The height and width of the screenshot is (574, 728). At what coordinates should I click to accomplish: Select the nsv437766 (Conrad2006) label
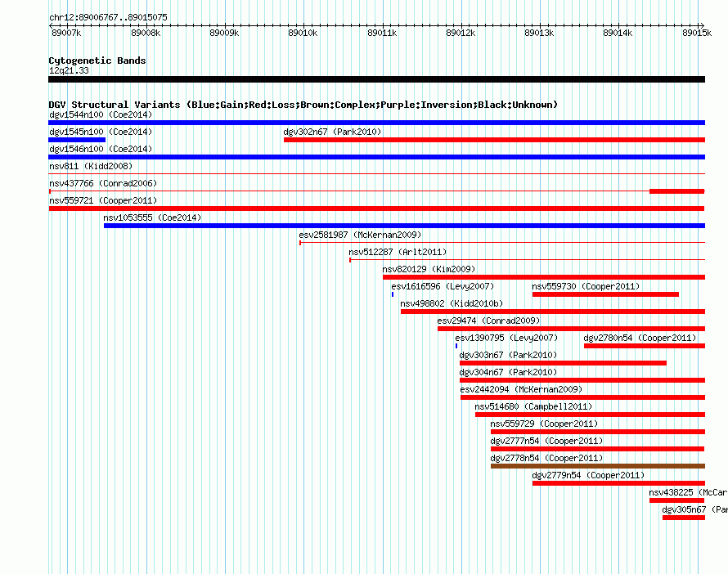103,183
